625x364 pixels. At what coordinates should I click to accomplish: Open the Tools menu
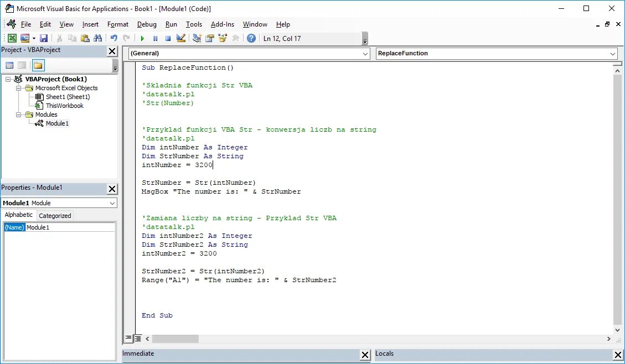point(194,24)
